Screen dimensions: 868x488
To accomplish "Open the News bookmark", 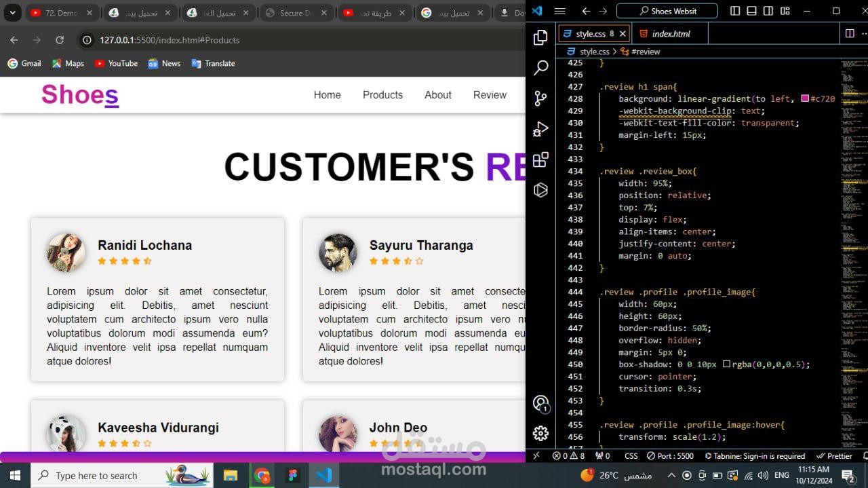I will pos(164,63).
